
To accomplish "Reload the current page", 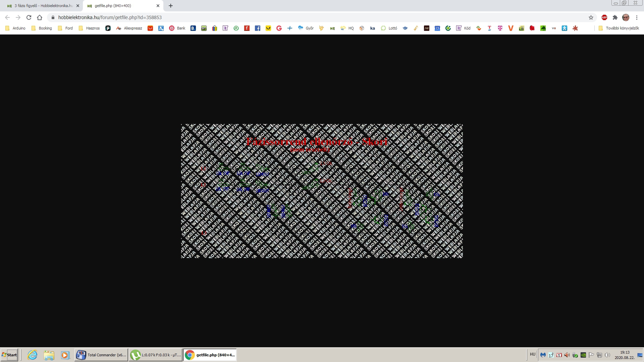I will tap(29, 17).
